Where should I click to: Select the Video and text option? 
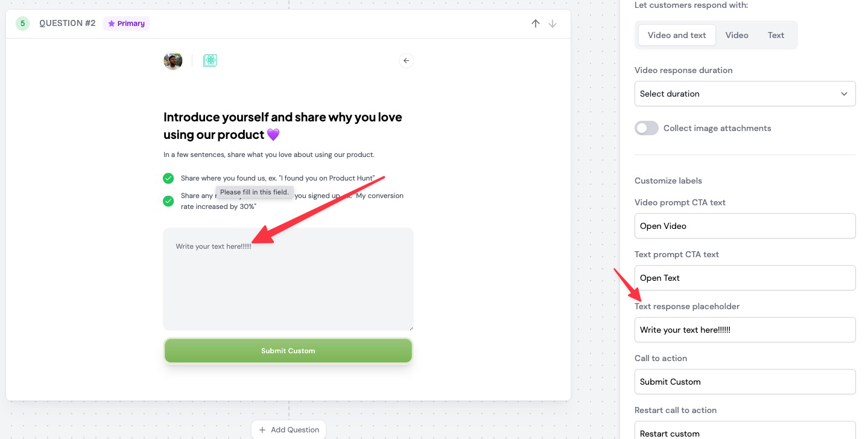677,35
